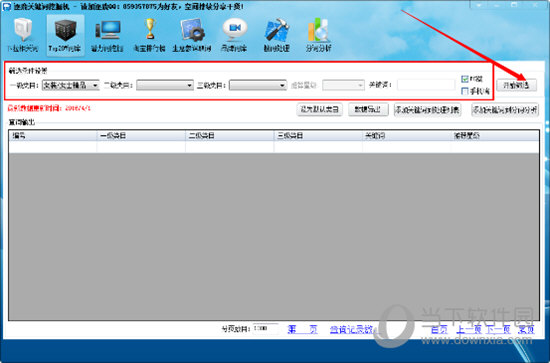Go to 下一页 next page link
The width and height of the screenshot is (550, 363).
498,329
